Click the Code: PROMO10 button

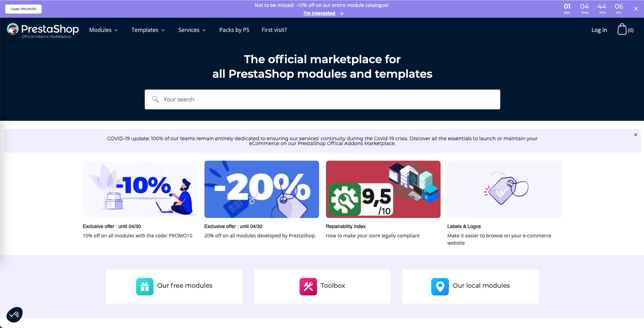[23, 9]
